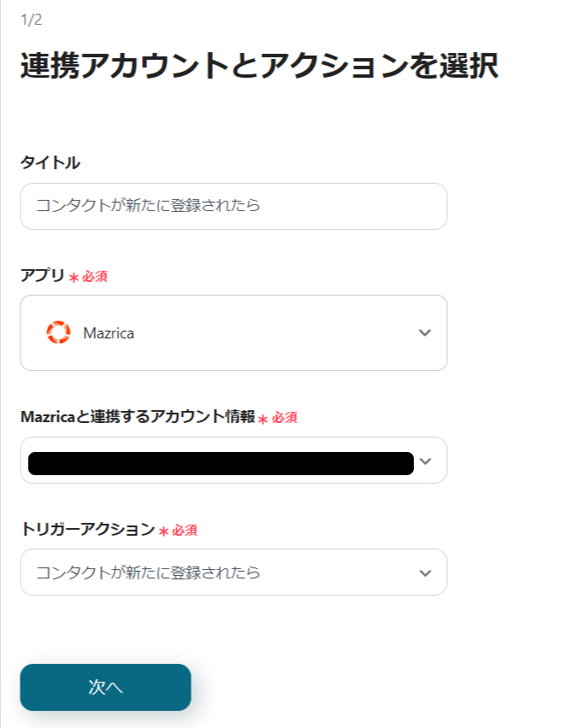
Task: Click the 連携アカウントとアクションを選択 heading
Action: [x=259, y=67]
